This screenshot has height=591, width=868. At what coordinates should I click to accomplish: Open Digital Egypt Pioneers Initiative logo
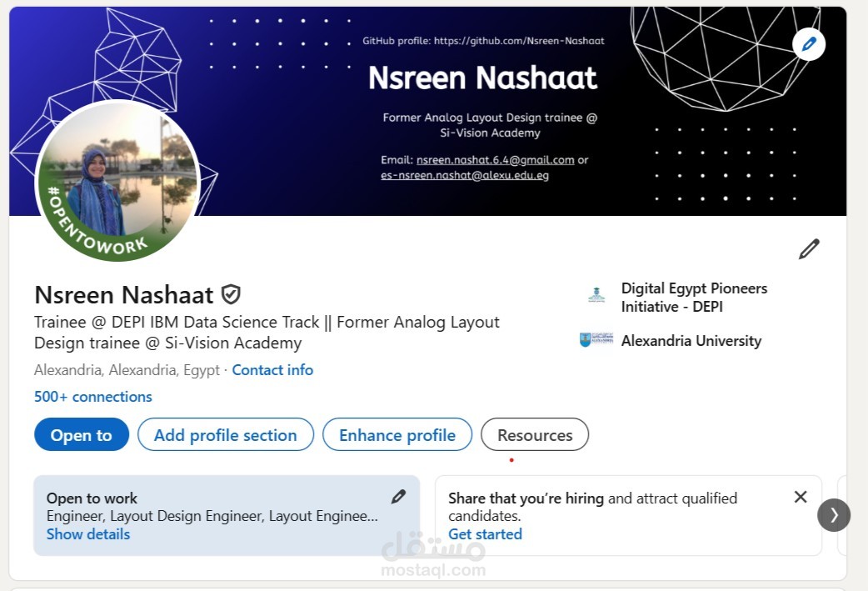click(596, 294)
